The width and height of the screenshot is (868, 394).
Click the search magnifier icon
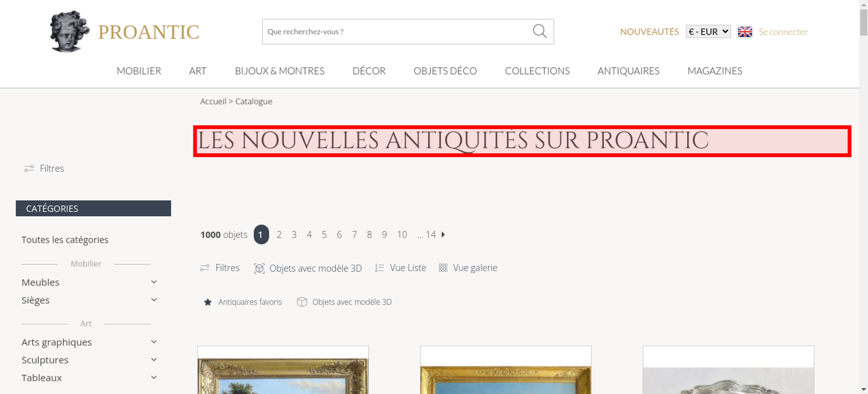pyautogui.click(x=539, y=31)
